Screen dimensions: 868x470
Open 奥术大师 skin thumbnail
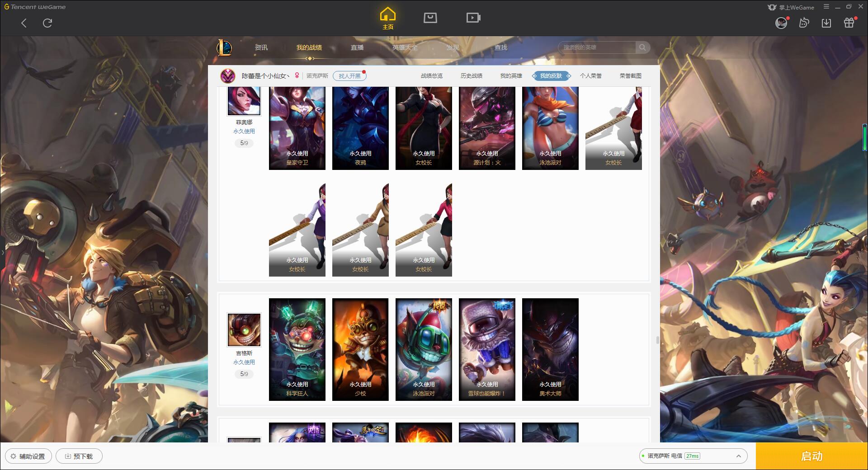(550, 349)
